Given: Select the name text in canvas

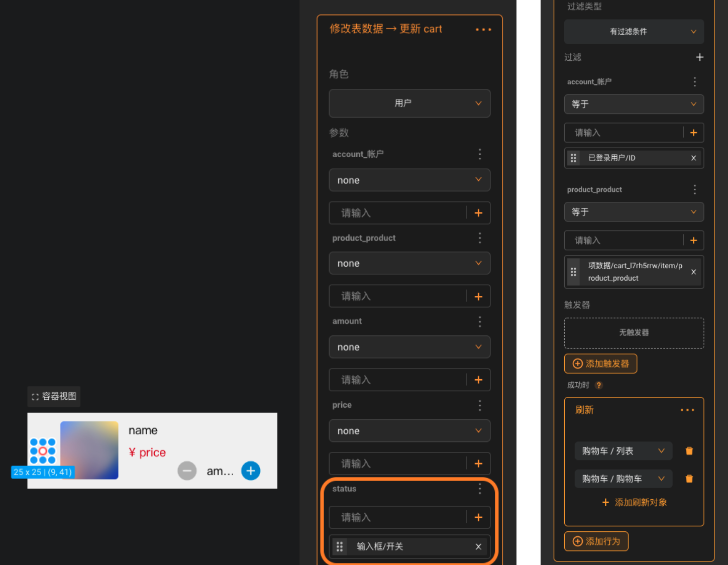Looking at the screenshot, I should point(143,430).
